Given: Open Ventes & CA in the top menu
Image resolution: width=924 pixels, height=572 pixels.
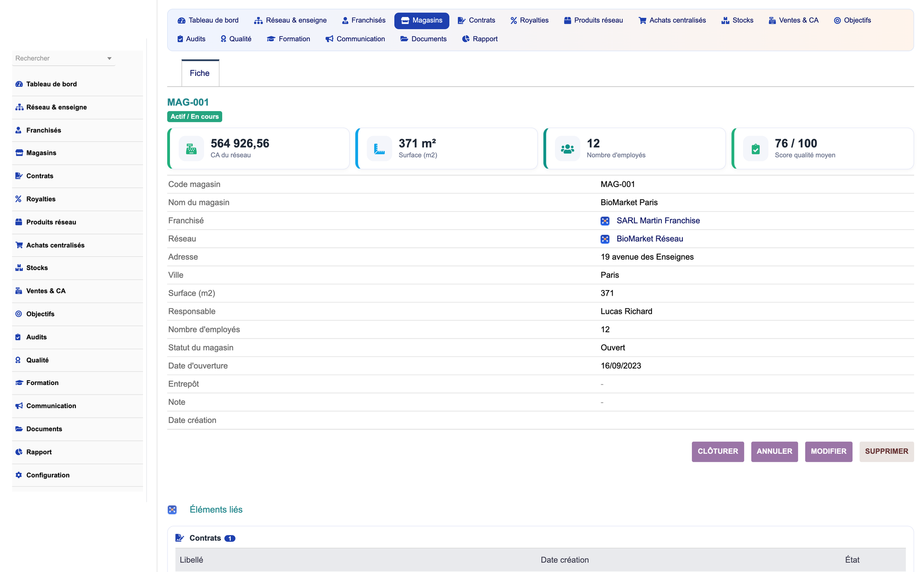Looking at the screenshot, I should coord(793,20).
